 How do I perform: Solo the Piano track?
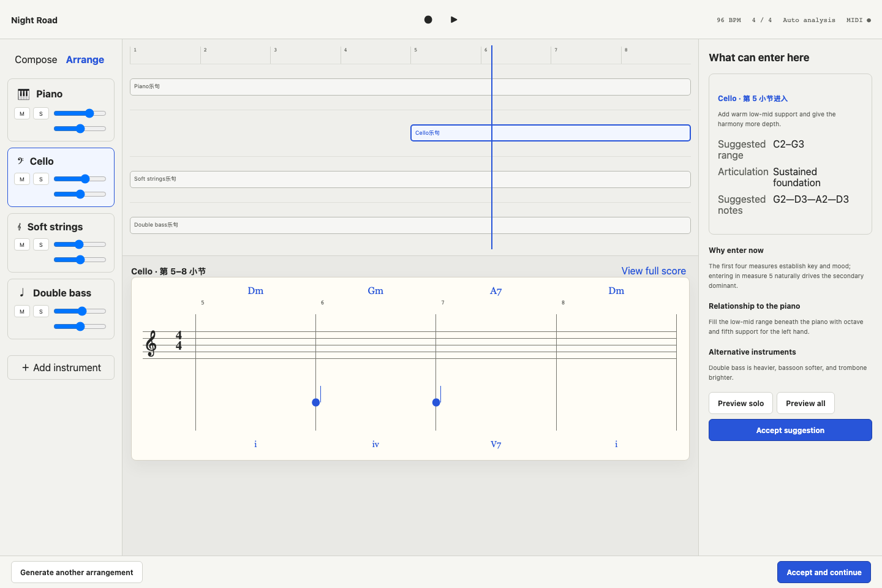[x=41, y=113]
